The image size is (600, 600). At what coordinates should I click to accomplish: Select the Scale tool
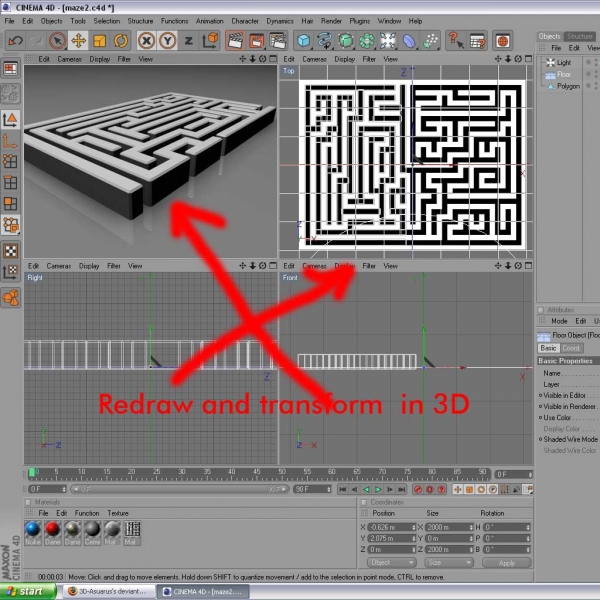point(99,41)
